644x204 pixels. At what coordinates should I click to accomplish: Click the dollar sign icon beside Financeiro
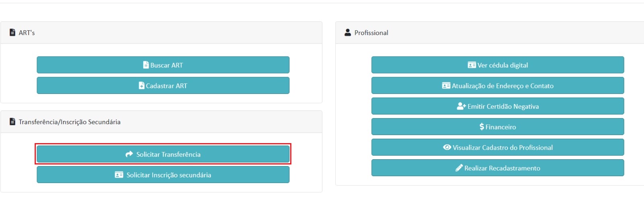point(482,127)
